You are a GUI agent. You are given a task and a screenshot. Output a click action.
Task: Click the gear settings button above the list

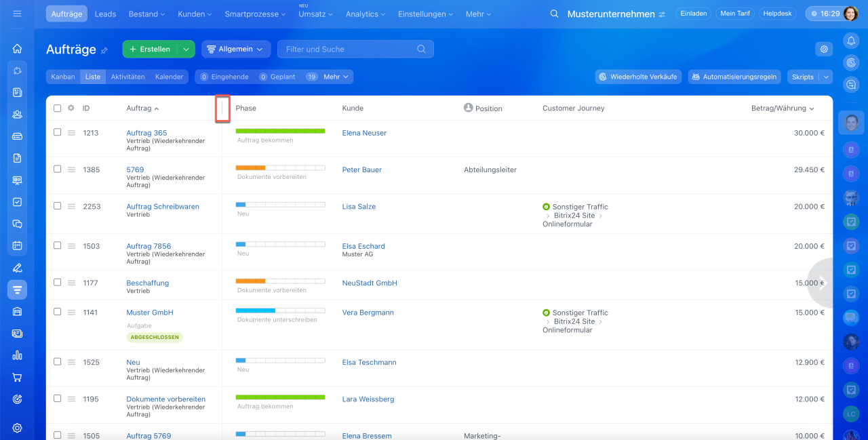[x=824, y=49]
